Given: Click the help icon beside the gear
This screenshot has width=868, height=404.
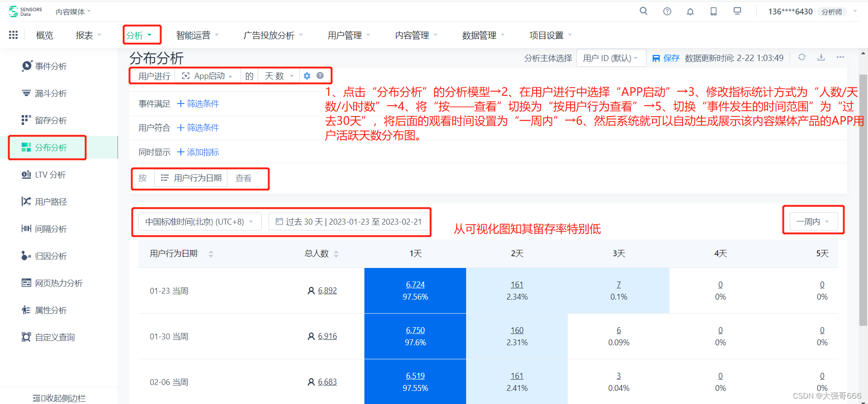Looking at the screenshot, I should tap(320, 75).
